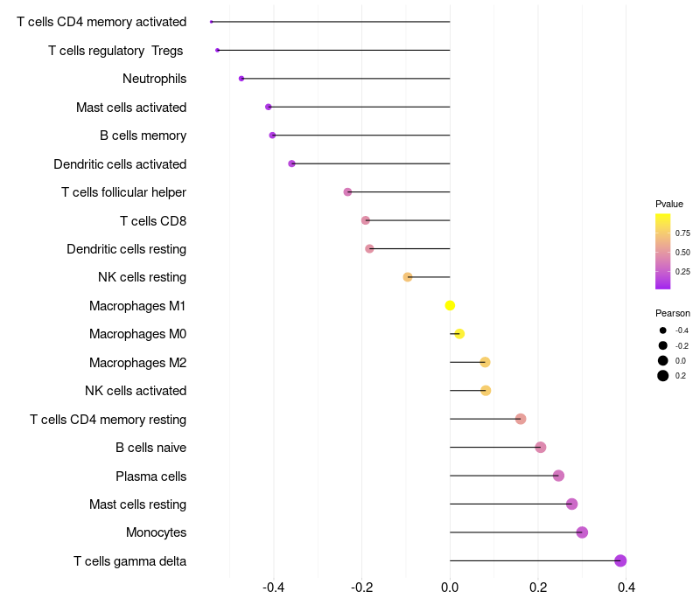Click the Dendritic cells activated data point
This screenshot has height=612, width=700.
point(291,163)
